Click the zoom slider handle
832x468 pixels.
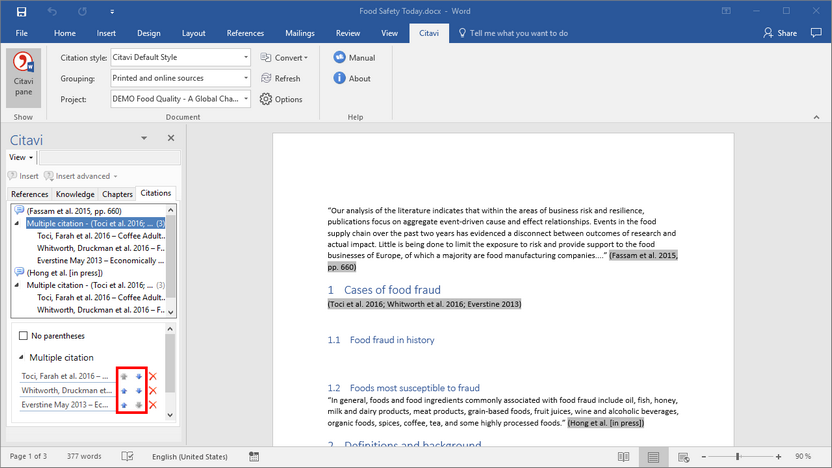click(738, 456)
